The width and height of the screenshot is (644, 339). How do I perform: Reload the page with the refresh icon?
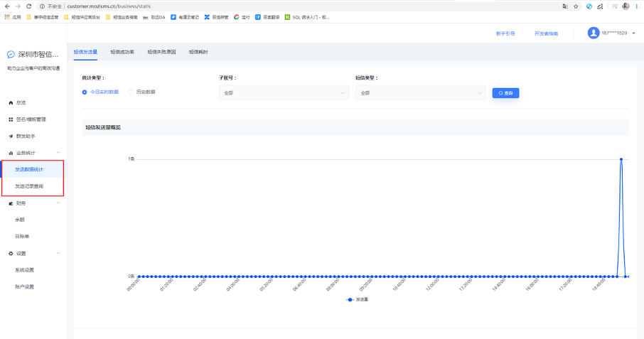(28, 6)
